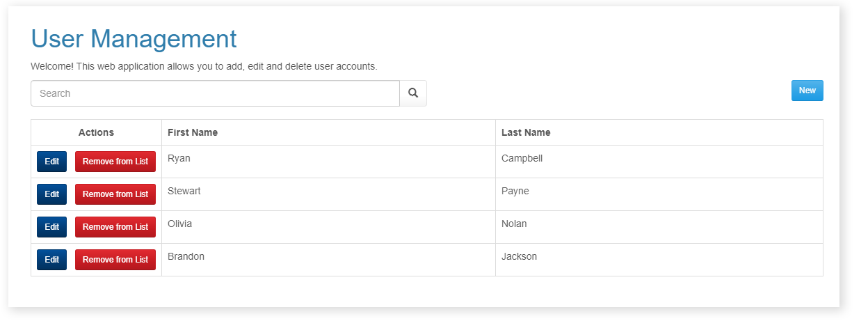
Task: Edit Ryan Campbell's account
Action: coord(51,162)
